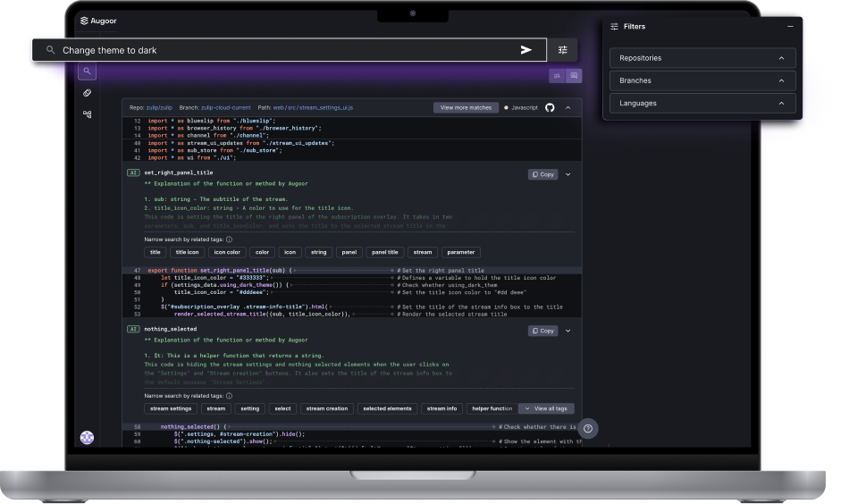Screen dimensions: 849x504
Task: Open the zulip/zulip repo link
Action: pos(159,108)
